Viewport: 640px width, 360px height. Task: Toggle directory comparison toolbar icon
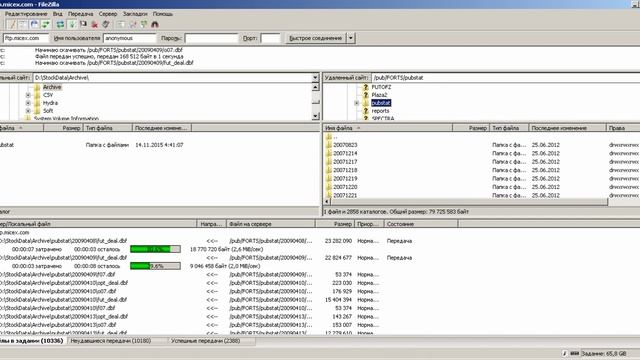[x=133, y=24]
